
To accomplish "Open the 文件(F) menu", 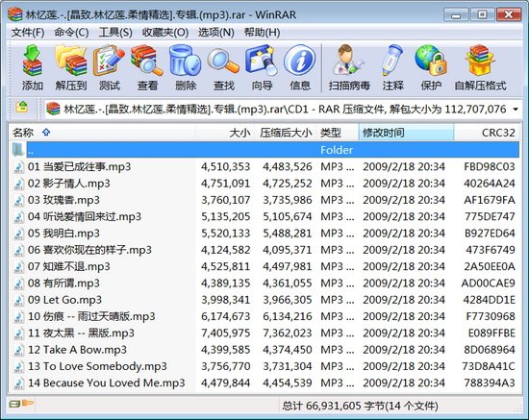I will coord(28,33).
